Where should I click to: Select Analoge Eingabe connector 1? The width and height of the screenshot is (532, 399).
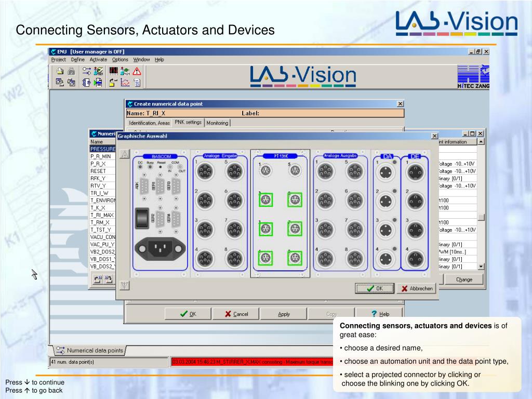205,171
